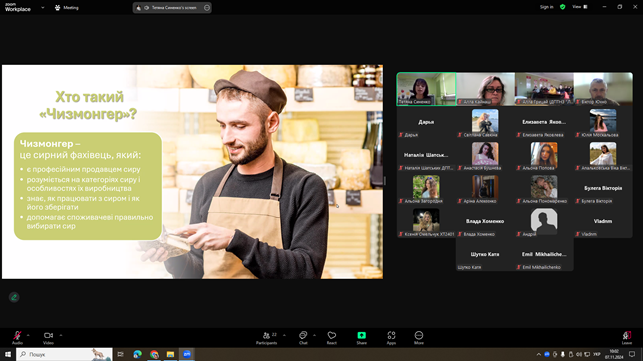The image size is (643, 361).
Task: Click the volume icon in the system tray
Action: (x=579, y=354)
